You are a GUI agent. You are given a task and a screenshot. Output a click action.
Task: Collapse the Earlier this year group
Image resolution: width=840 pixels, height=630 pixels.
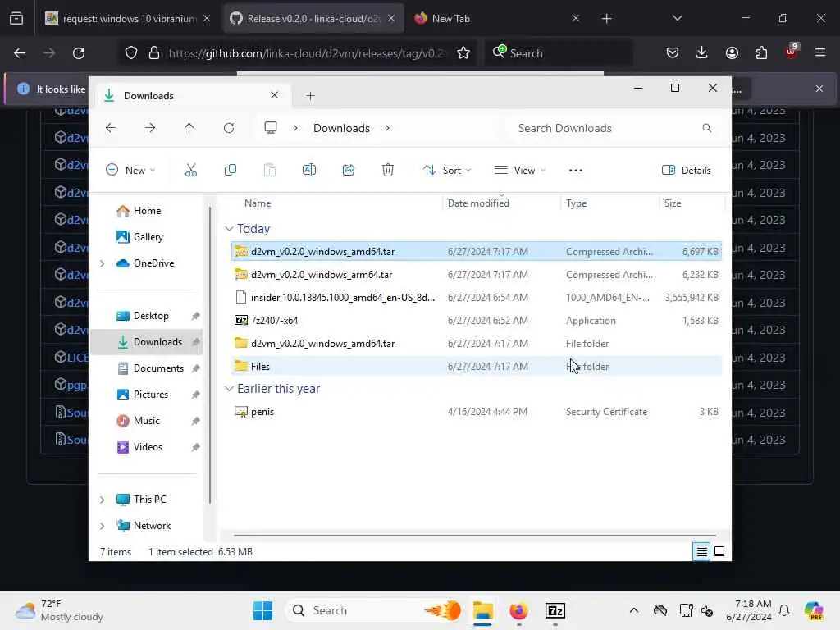coord(229,388)
